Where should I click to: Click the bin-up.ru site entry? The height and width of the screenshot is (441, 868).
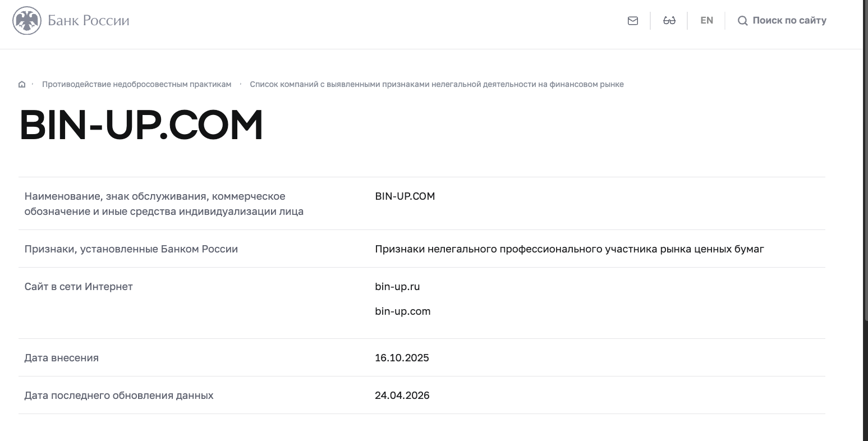coord(397,287)
